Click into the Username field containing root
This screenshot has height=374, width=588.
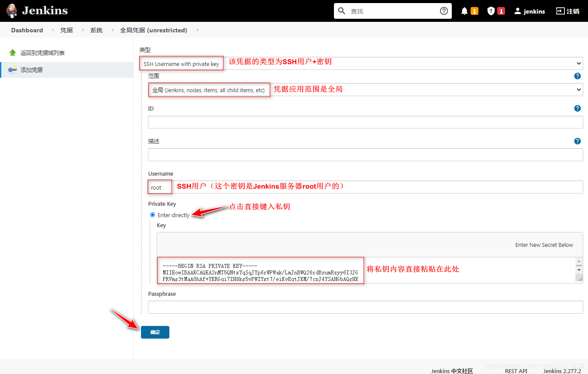[365, 187]
